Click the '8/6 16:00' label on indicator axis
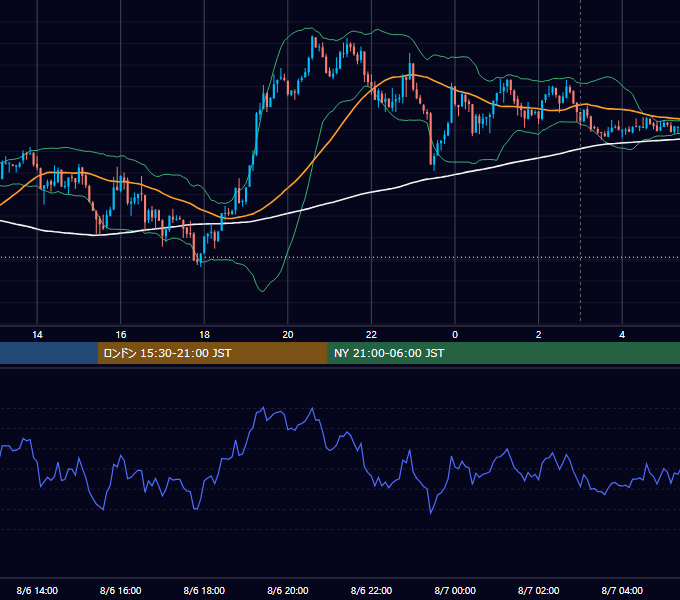680x600 pixels. point(121,590)
